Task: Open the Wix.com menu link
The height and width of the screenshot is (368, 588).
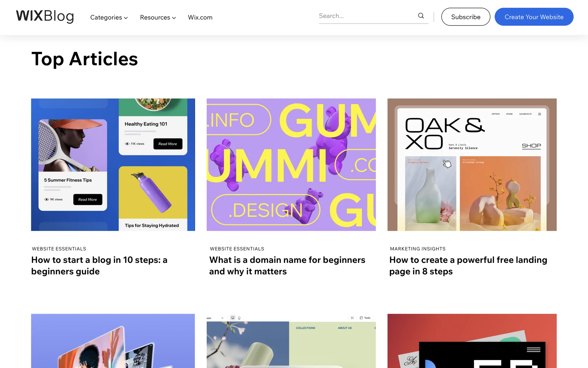Action: click(200, 17)
